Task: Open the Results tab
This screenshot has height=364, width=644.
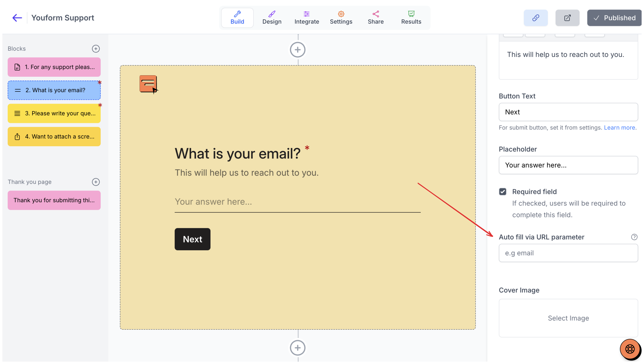Action: pos(411,18)
